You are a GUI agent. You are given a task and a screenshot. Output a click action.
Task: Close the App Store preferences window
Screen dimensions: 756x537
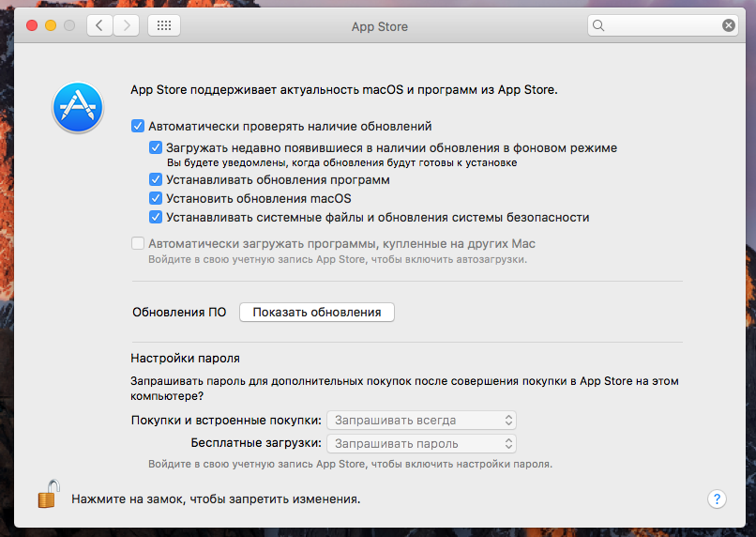click(32, 25)
